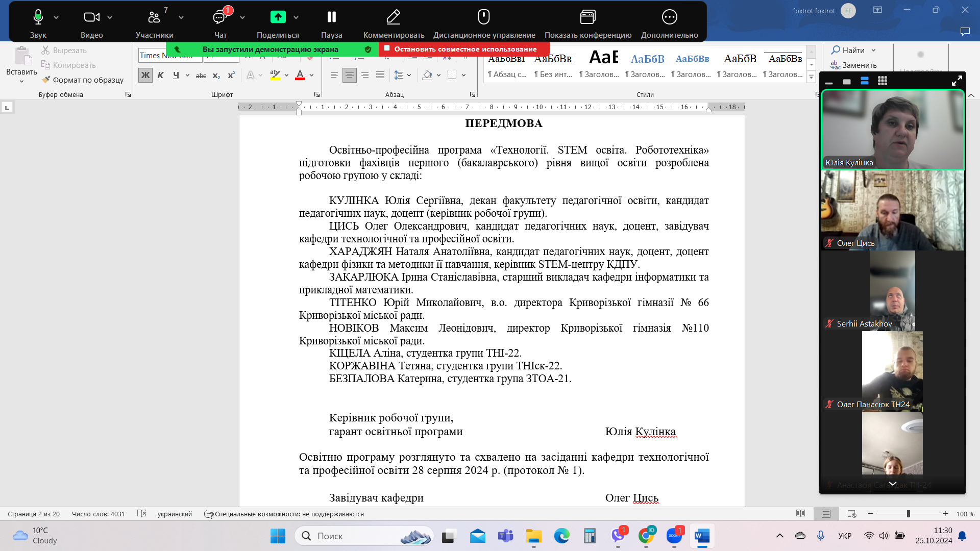
Task: Open the Windows Start menu
Action: (278, 536)
